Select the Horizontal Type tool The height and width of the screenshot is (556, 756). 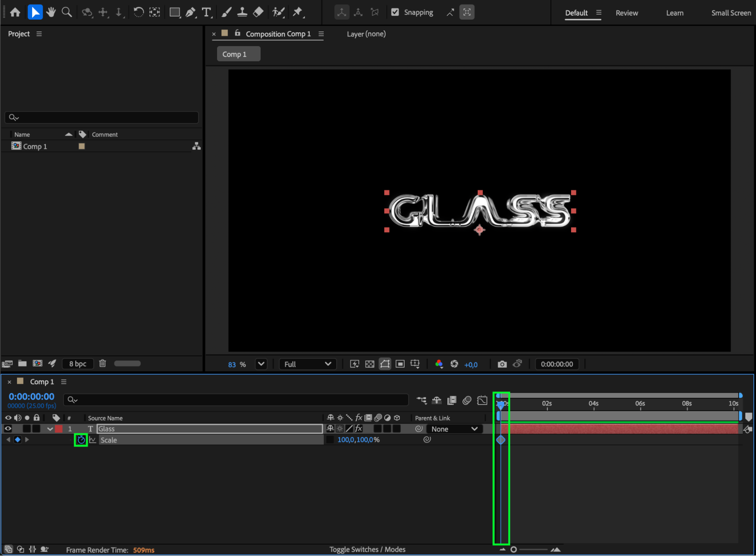coord(206,12)
